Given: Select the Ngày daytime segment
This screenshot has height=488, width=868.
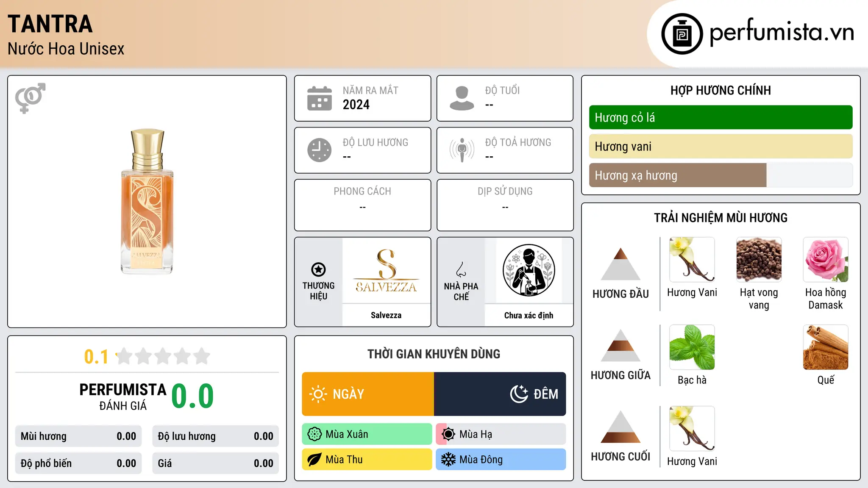Looking at the screenshot, I should 368,394.
